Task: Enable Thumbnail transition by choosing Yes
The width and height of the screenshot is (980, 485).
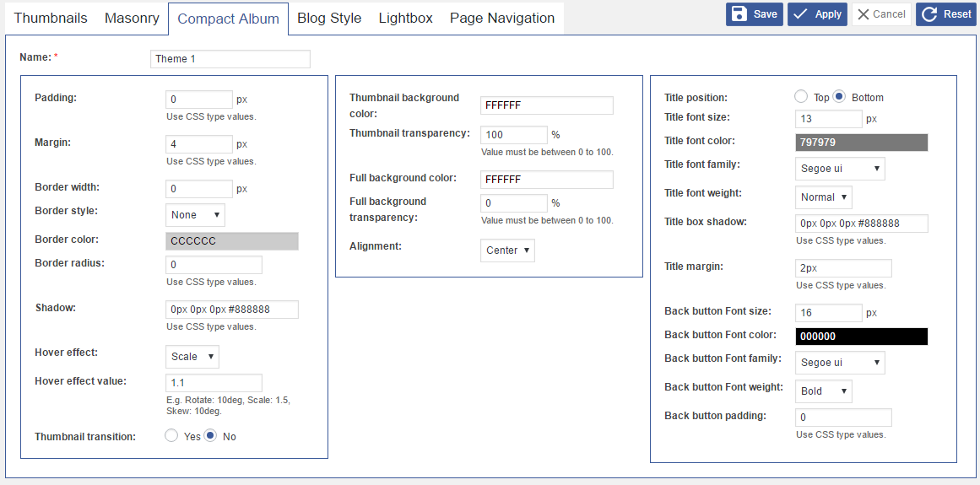Action: tap(171, 436)
